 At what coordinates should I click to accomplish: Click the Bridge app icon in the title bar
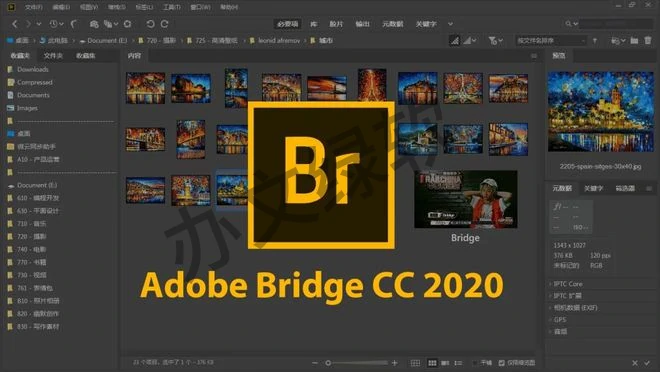point(11,7)
